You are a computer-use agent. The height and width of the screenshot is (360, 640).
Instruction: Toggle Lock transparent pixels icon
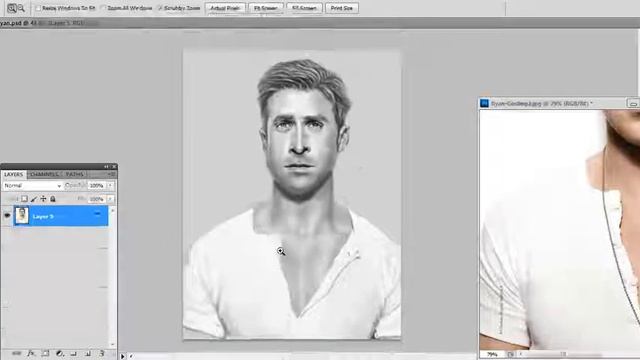pyautogui.click(x=24, y=199)
